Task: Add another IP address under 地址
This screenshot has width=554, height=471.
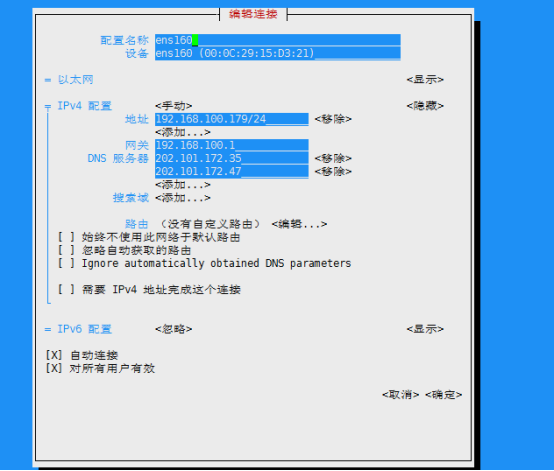Action: pyautogui.click(x=183, y=132)
